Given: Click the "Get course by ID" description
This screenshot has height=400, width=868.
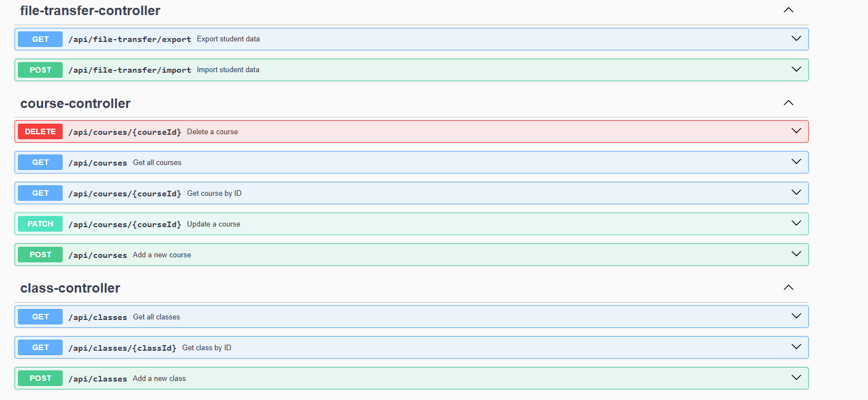Looking at the screenshot, I should click(x=214, y=193).
